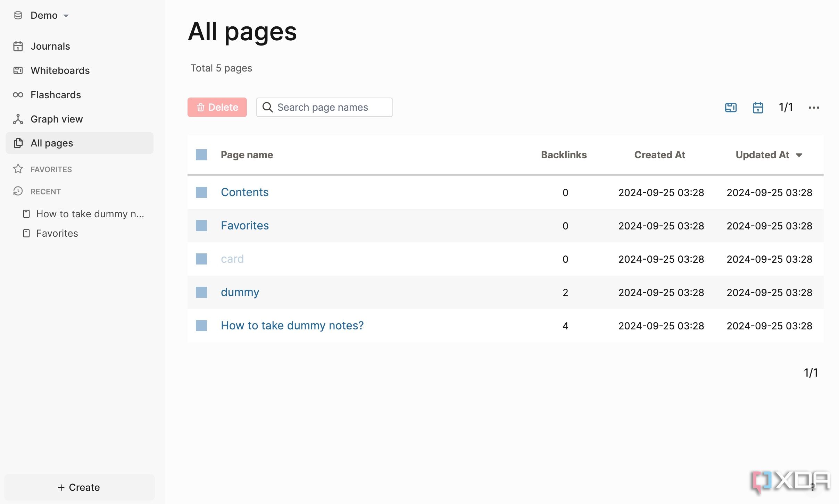839x504 pixels.
Task: Open Graph view from the sidebar
Action: pos(80,119)
